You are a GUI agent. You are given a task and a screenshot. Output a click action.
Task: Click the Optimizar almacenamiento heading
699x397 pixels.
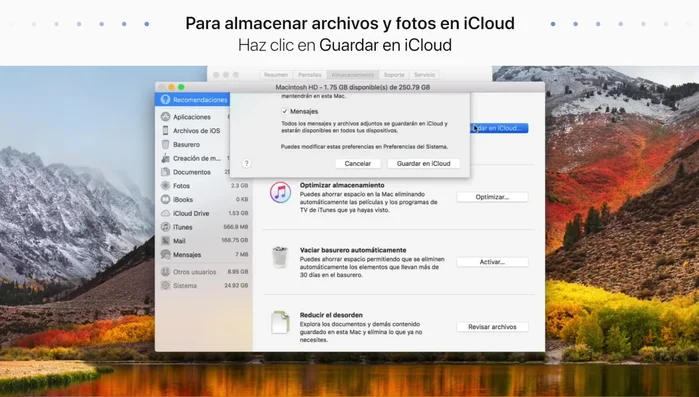(342, 185)
